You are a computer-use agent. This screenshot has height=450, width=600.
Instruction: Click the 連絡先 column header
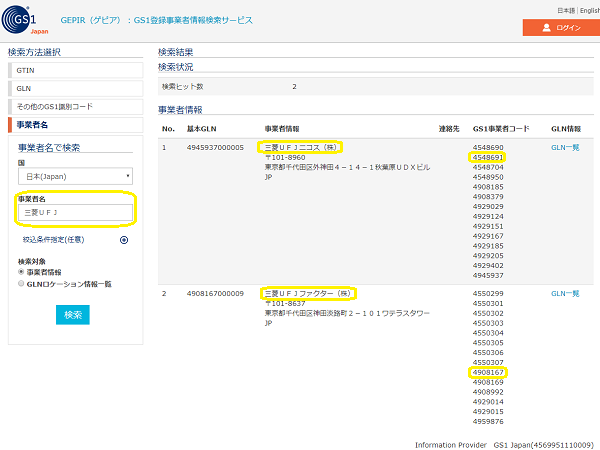point(448,129)
